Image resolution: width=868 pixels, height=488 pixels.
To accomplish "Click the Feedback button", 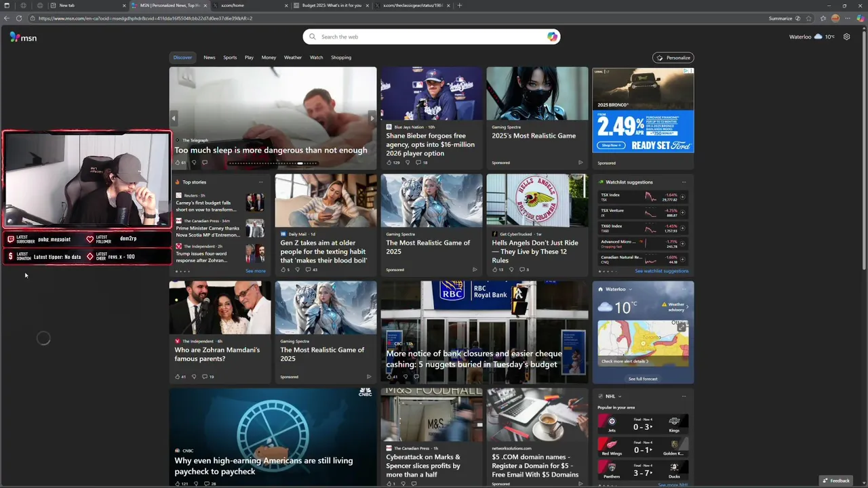I will click(x=836, y=481).
